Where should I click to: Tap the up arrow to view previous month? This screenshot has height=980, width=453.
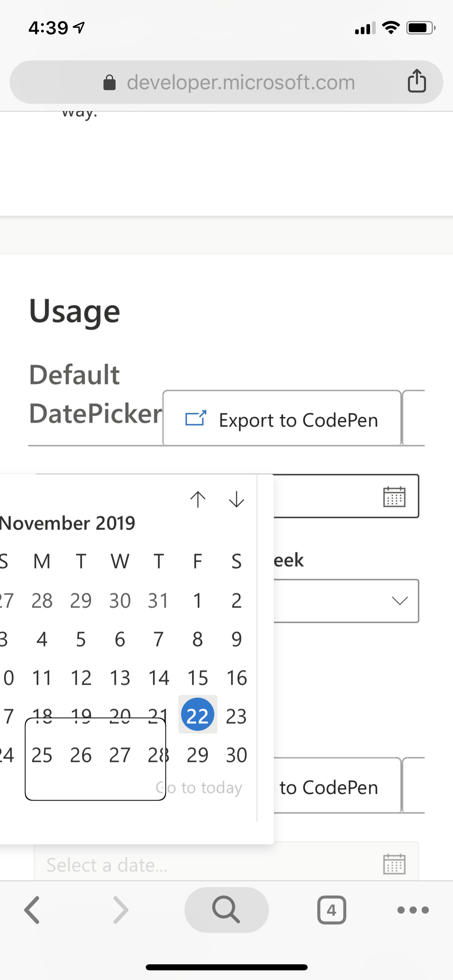[x=198, y=499]
